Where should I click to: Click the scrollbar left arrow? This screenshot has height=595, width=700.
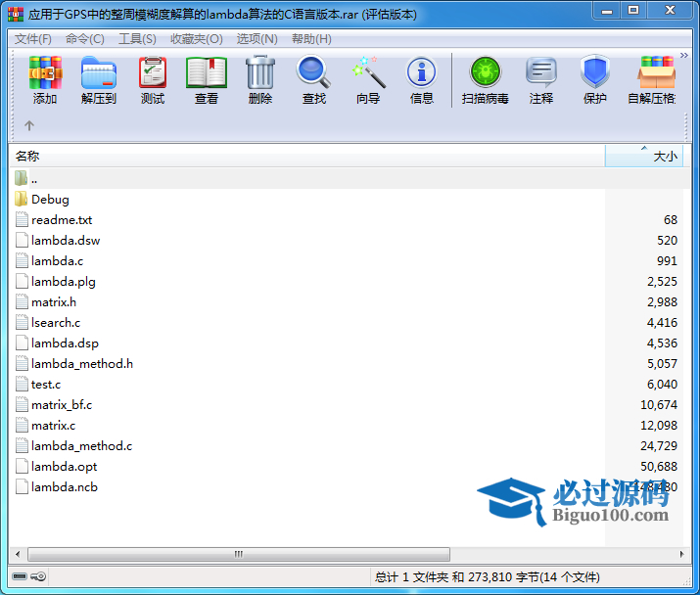tap(18, 554)
